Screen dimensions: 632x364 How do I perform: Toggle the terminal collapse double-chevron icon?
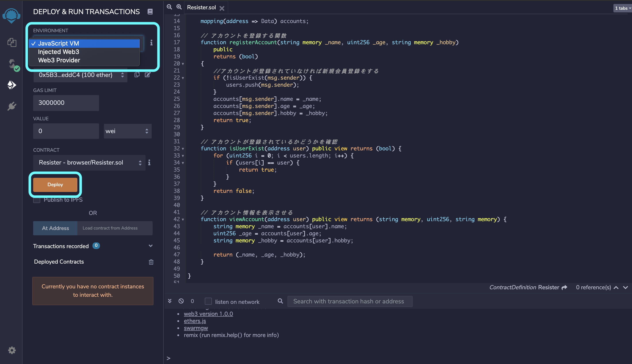pyautogui.click(x=170, y=301)
